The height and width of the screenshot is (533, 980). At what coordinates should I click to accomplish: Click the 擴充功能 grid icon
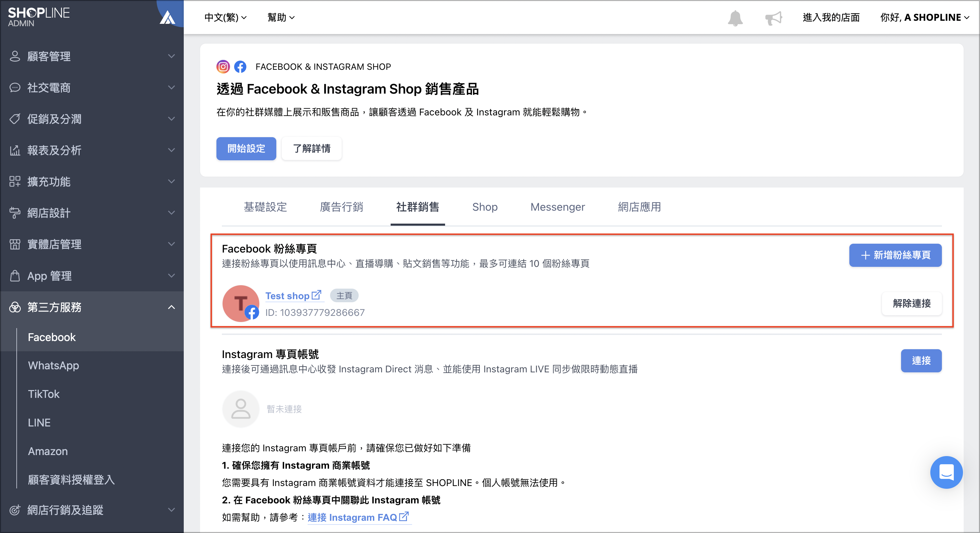(x=15, y=181)
